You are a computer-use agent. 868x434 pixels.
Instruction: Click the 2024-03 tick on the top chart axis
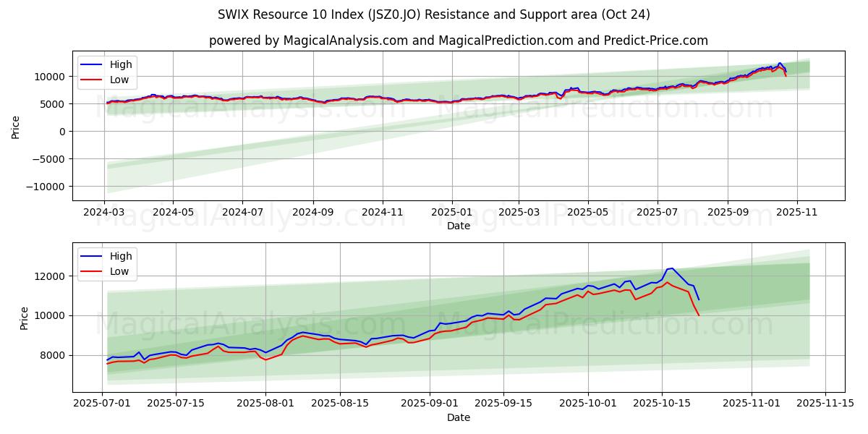pyautogui.click(x=104, y=213)
